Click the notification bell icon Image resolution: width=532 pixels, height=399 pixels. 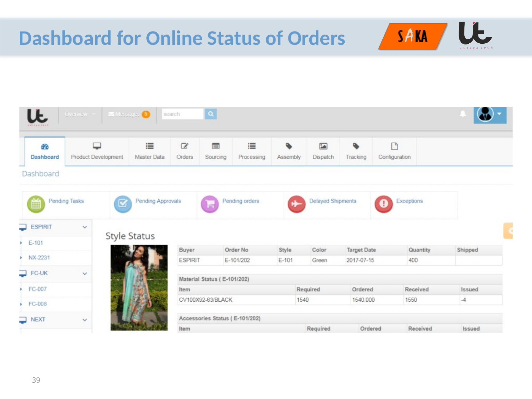462,114
